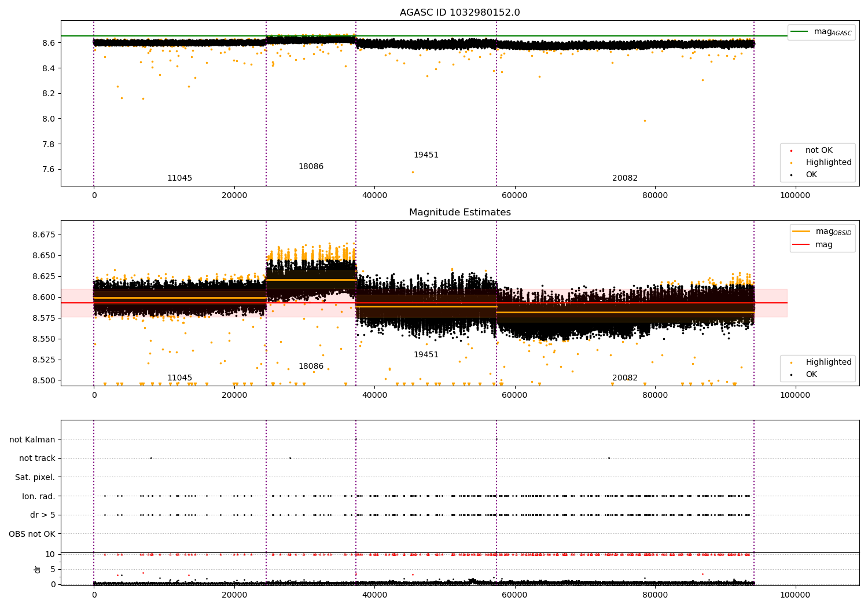Viewport: 868px width, 608px height.
Task: Click the 'not track' row label
Action: 37,459
